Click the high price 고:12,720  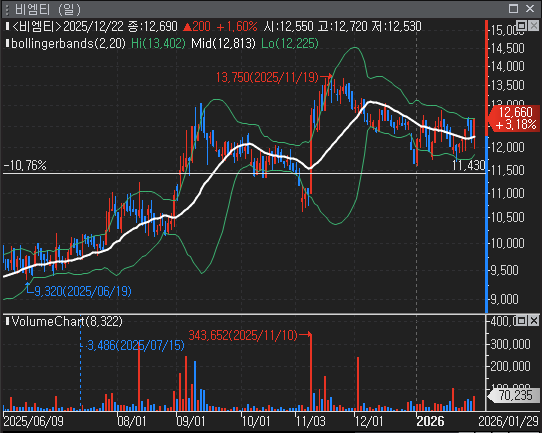[x=342, y=26]
